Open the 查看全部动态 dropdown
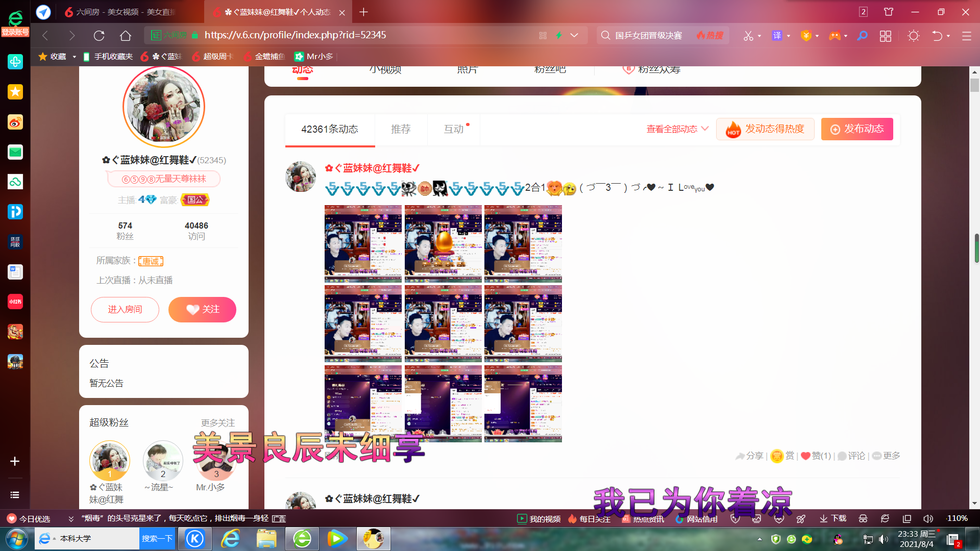The image size is (980, 551). click(x=677, y=129)
